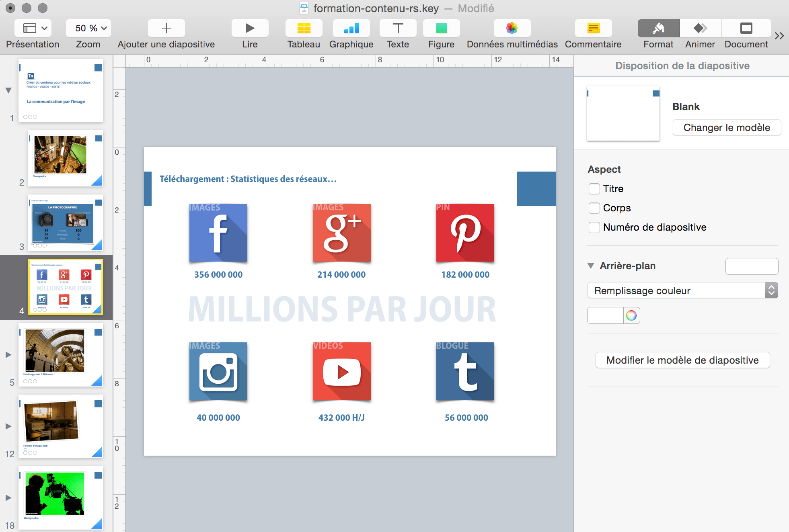Insert a table with Tableau icon
The width and height of the screenshot is (789, 532).
(304, 28)
